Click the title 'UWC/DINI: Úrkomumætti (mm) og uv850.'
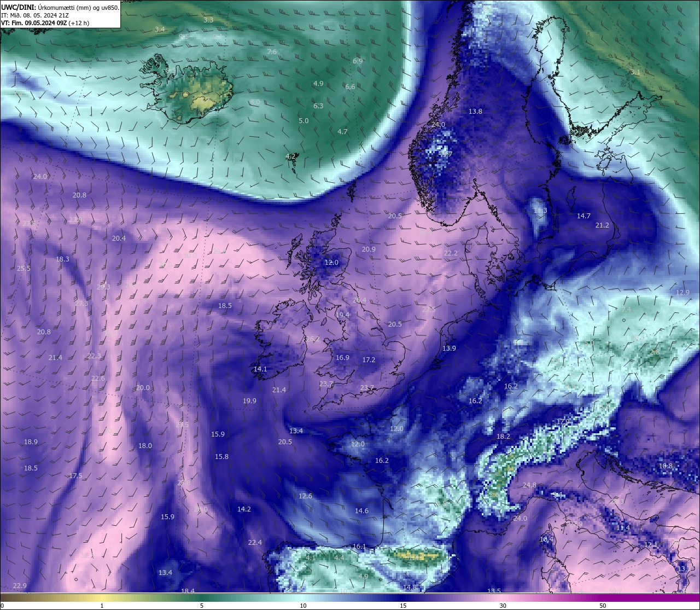Image resolution: width=700 pixels, height=610 pixels. pos(60,8)
